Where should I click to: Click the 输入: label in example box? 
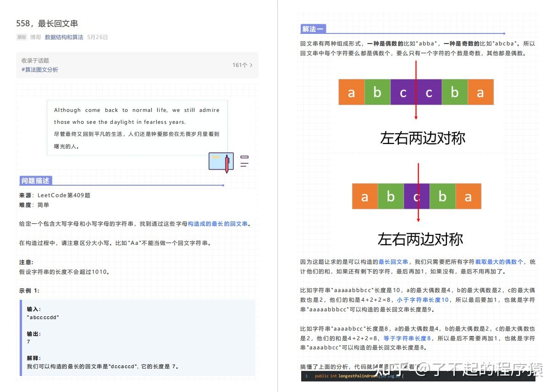[33, 309]
